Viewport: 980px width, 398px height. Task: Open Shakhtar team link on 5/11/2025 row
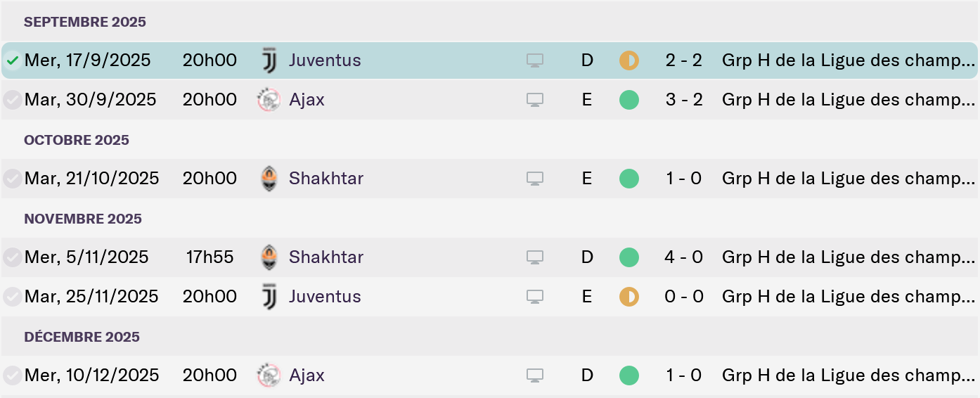326,257
